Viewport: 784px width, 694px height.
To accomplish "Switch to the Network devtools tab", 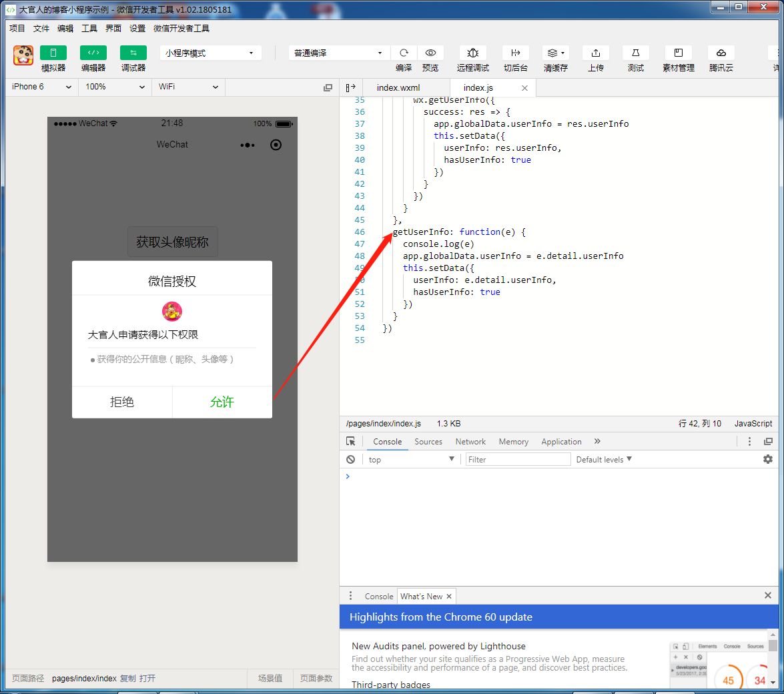I will pos(470,442).
